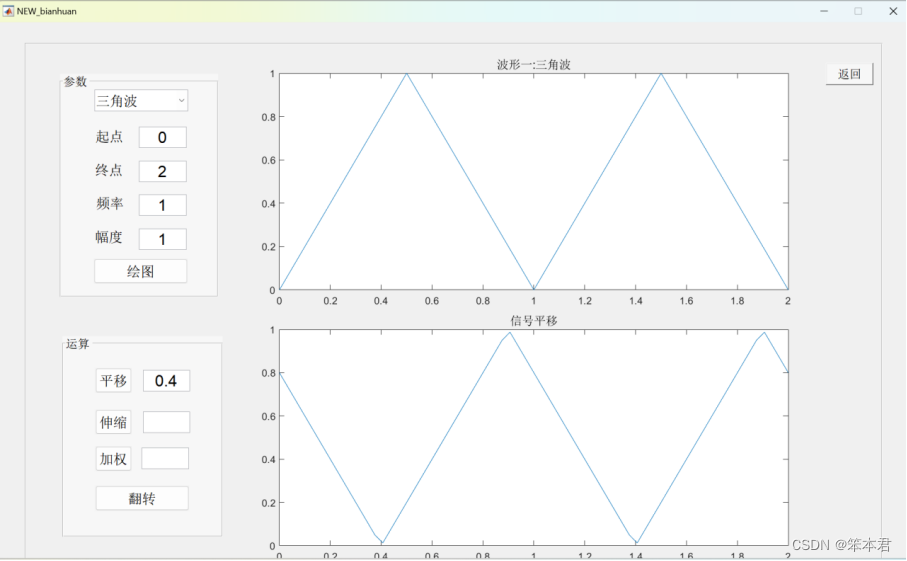Viewport: 907px width, 561px height.
Task: Click inside the lower shifted signal plot
Action: pos(534,438)
